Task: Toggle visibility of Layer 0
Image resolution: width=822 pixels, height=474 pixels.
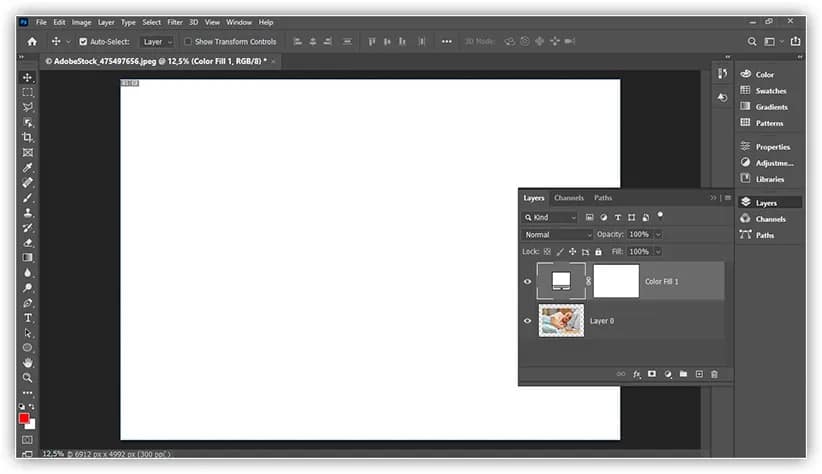Action: [x=528, y=321]
